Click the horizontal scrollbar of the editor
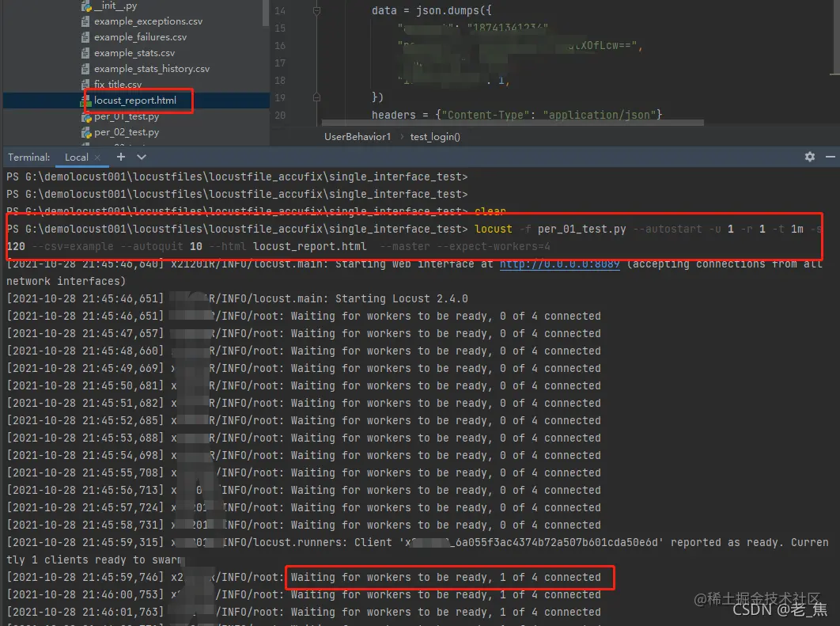The height and width of the screenshot is (626, 840). 513,123
